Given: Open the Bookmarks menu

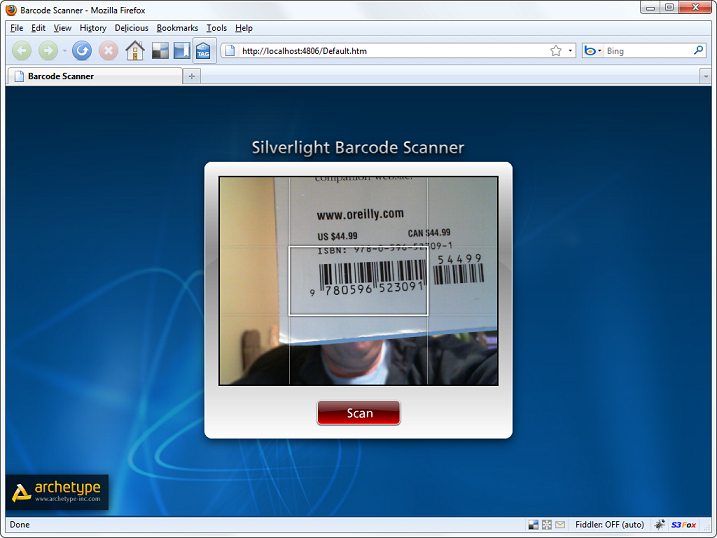Looking at the screenshot, I should point(177,28).
